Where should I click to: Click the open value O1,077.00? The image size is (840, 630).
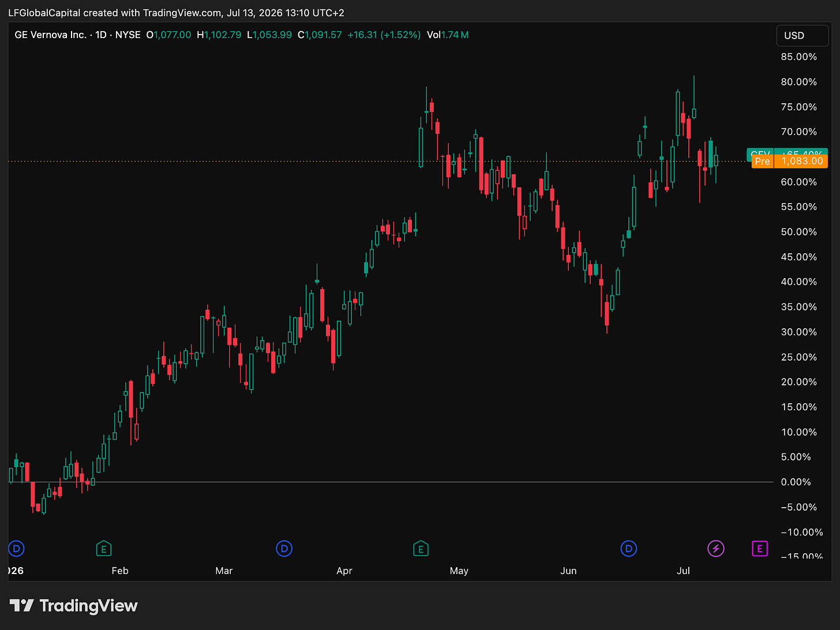point(168,35)
